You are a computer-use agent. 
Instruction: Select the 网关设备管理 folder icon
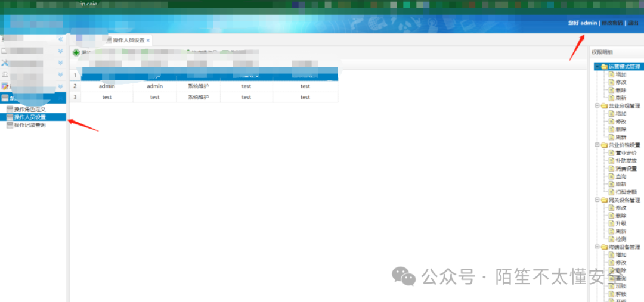pyautogui.click(x=604, y=200)
